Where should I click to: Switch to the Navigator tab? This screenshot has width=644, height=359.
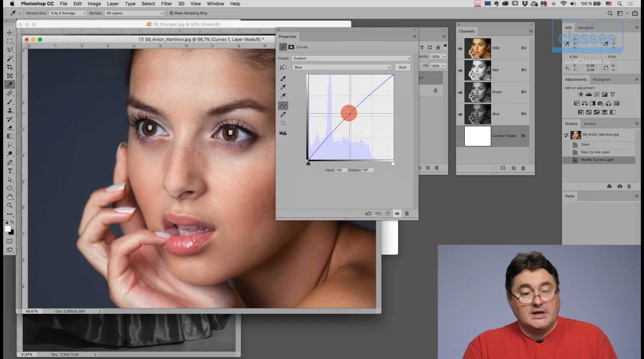(x=586, y=28)
